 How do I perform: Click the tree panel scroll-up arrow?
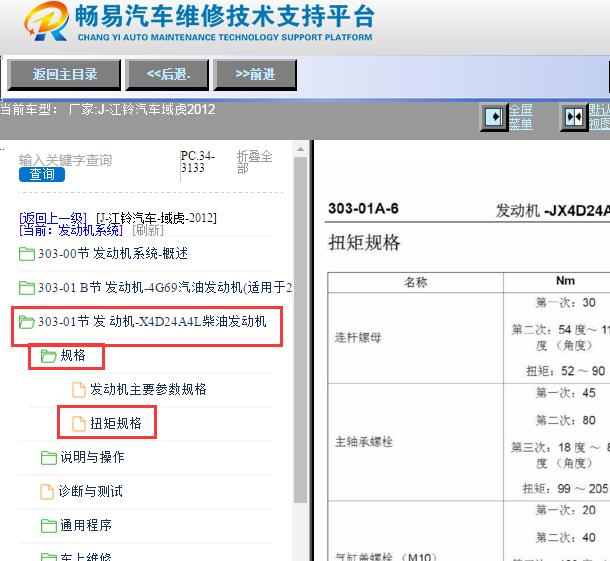(300, 149)
